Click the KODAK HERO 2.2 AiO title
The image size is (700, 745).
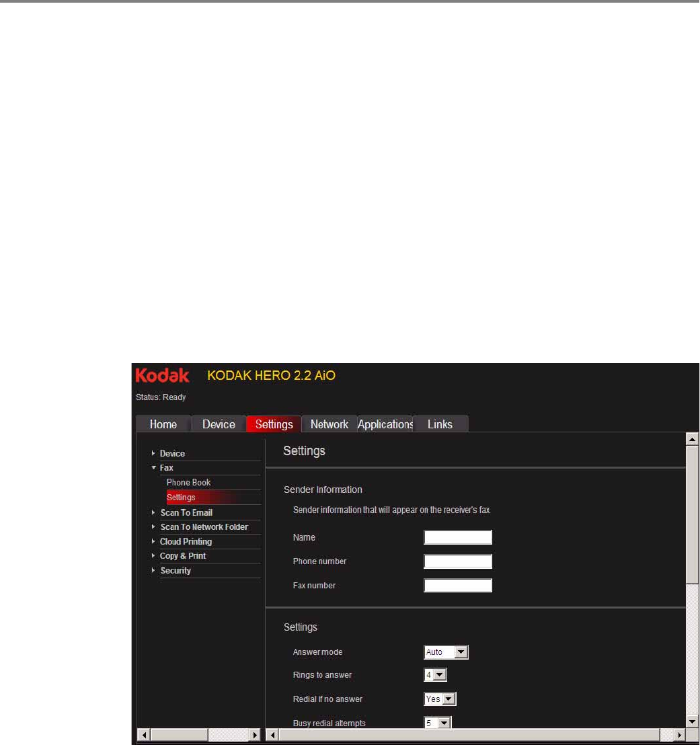coord(272,375)
